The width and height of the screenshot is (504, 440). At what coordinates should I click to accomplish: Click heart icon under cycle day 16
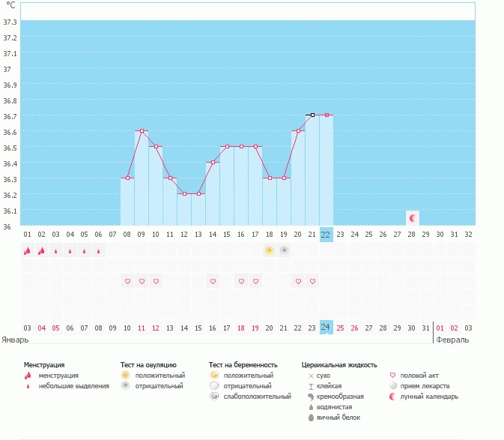241,281
